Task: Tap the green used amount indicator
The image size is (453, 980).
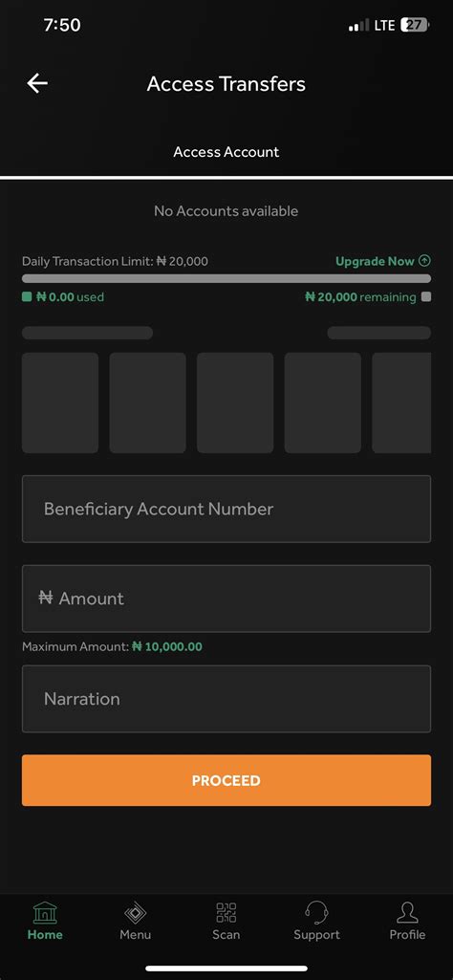Action: click(x=63, y=297)
